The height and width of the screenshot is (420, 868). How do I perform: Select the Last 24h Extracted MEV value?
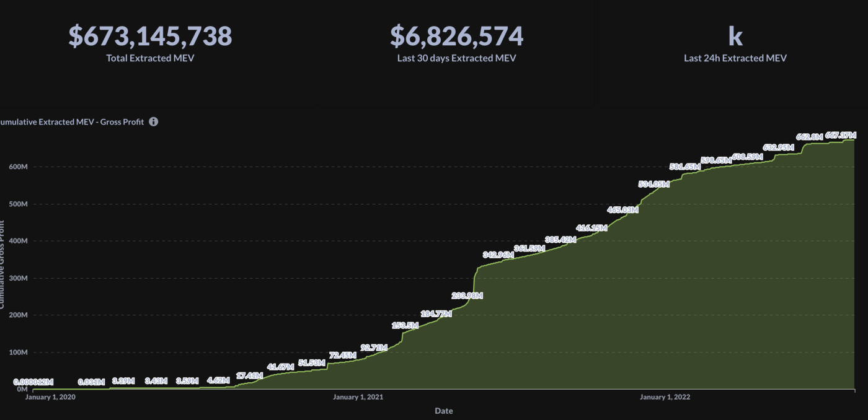pyautogui.click(x=735, y=37)
